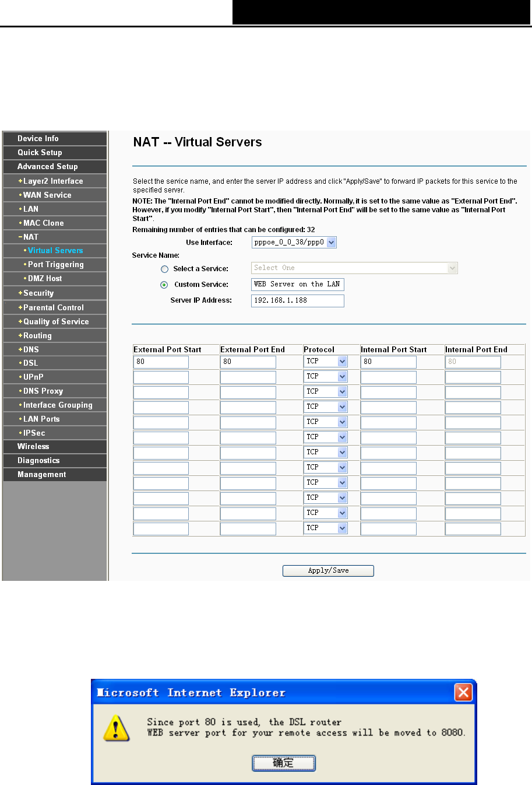Open the DMZ Host page
This screenshot has width=532, height=785.
45,278
